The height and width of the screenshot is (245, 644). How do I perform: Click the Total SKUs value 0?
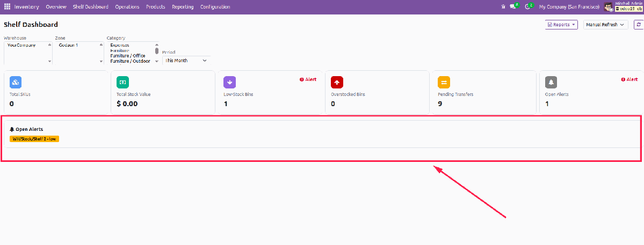[x=11, y=103]
